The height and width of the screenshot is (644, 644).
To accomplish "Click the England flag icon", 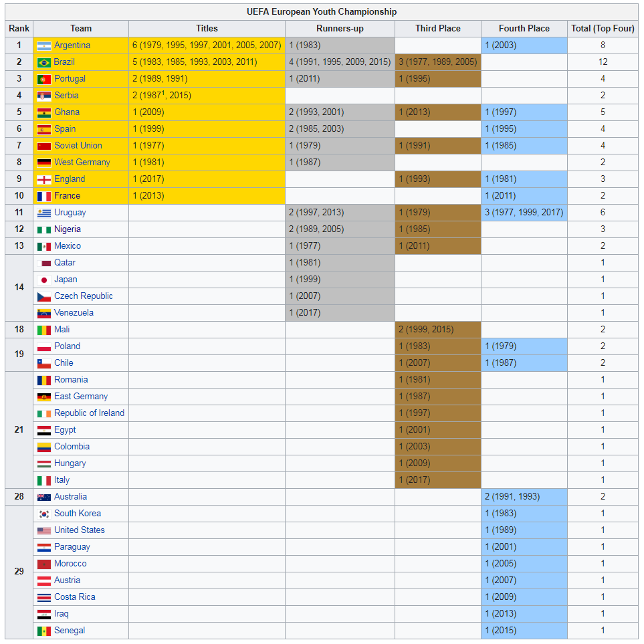I will point(44,179).
